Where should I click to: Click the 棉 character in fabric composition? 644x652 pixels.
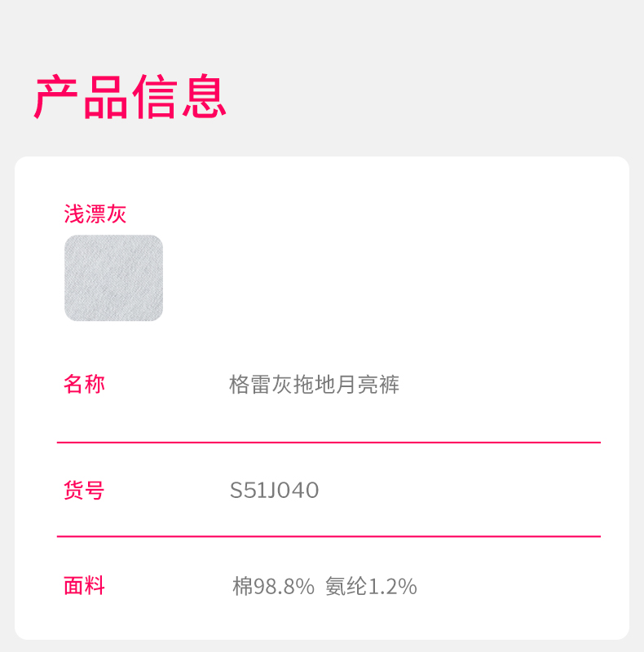[242, 586]
